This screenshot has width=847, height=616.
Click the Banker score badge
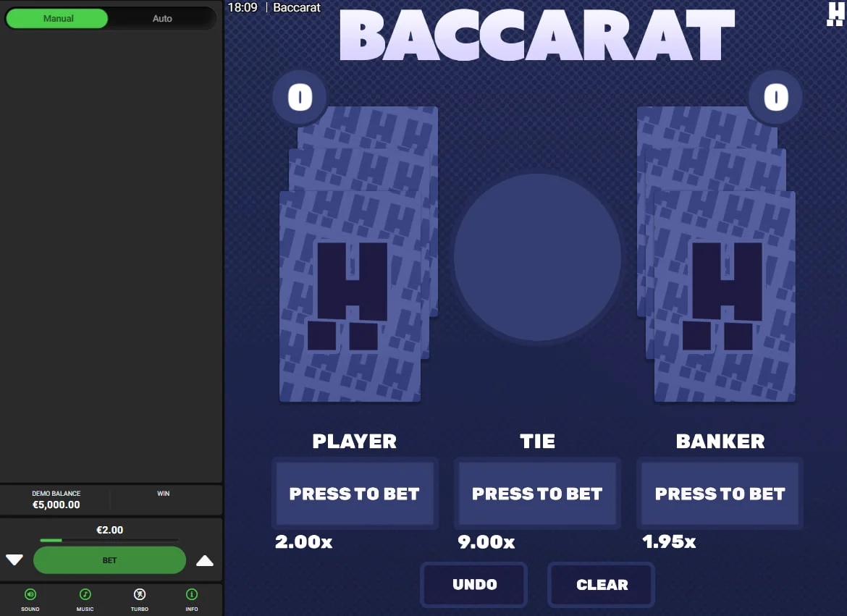point(776,97)
